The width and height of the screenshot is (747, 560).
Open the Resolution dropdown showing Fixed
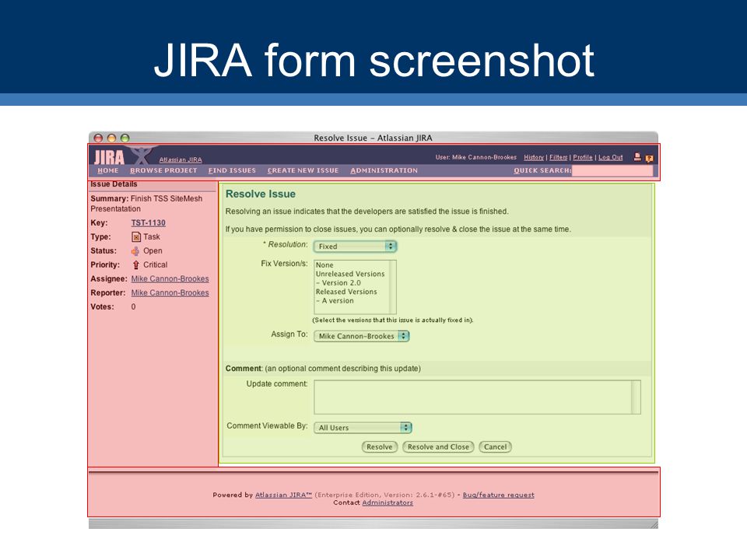[355, 247]
